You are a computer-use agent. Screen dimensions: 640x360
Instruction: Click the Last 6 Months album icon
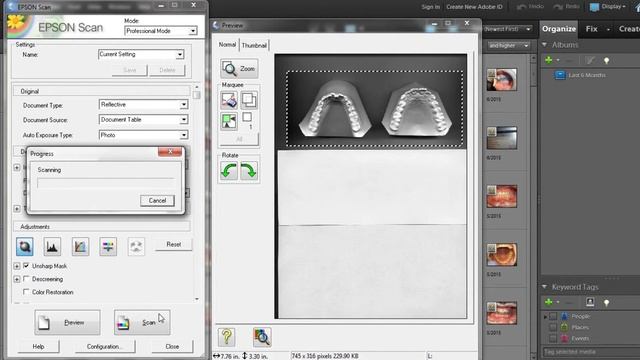(x=560, y=75)
